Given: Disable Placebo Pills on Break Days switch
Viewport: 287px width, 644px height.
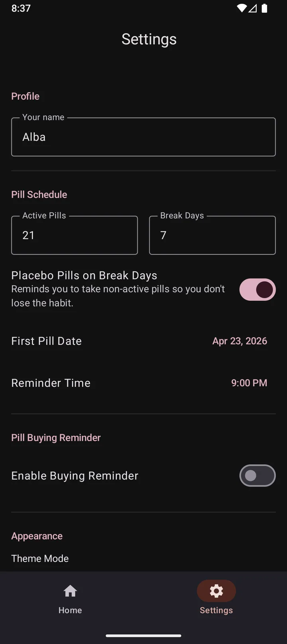Looking at the screenshot, I should [x=258, y=290].
